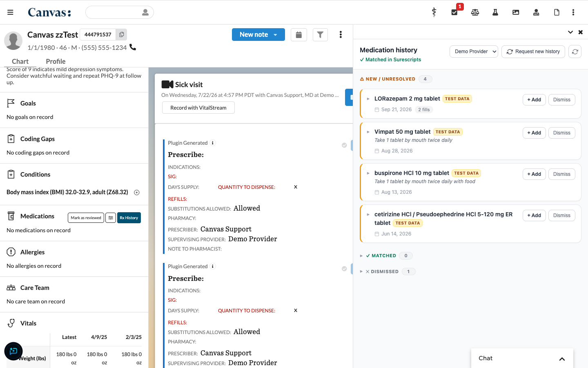Copy patient ID 444791537
This screenshot has height=368, width=588.
click(x=121, y=35)
